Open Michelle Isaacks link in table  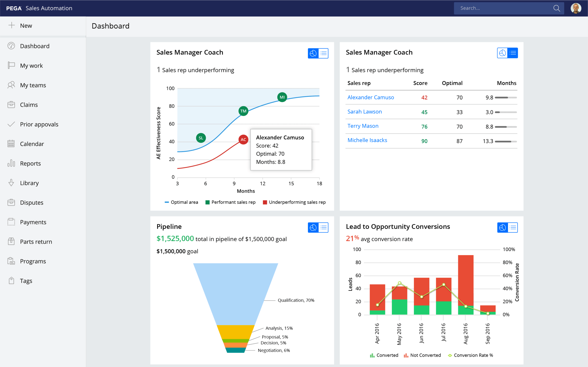[367, 140]
